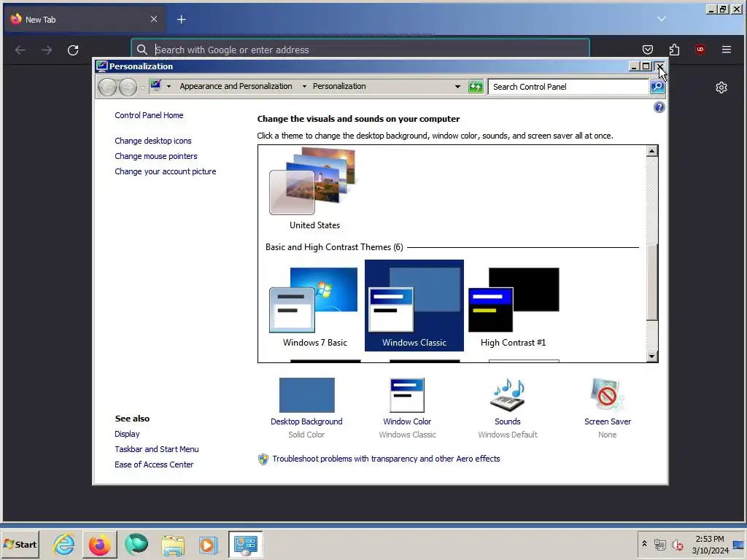Image resolution: width=747 pixels, height=560 pixels.
Task: Open Taskbar and Start Menu link
Action: click(x=157, y=449)
